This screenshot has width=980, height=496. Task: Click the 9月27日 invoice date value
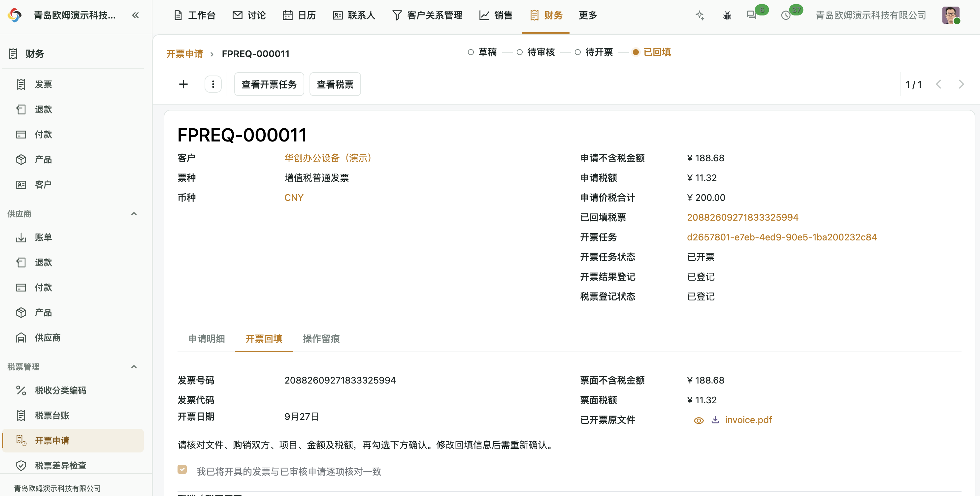(301, 416)
